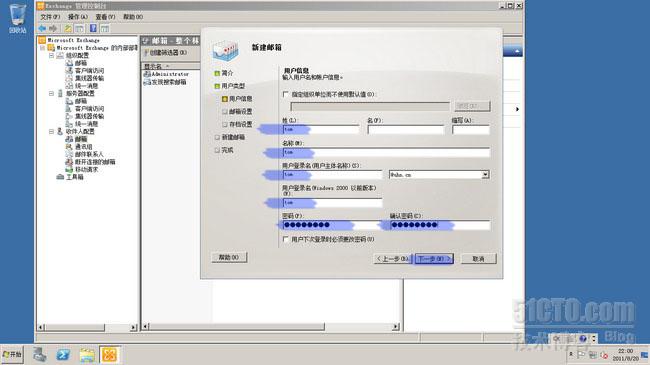Click the 名 first name input field
The width and height of the screenshot is (650, 365).
click(x=406, y=129)
